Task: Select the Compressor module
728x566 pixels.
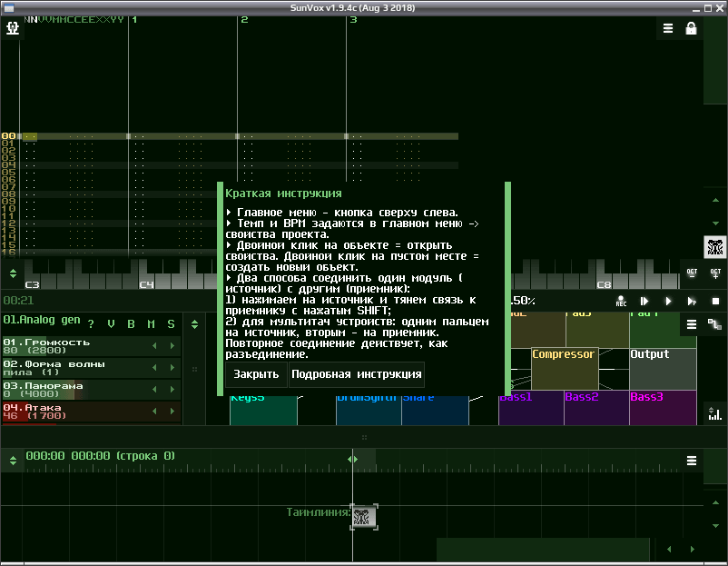Action: (x=565, y=369)
